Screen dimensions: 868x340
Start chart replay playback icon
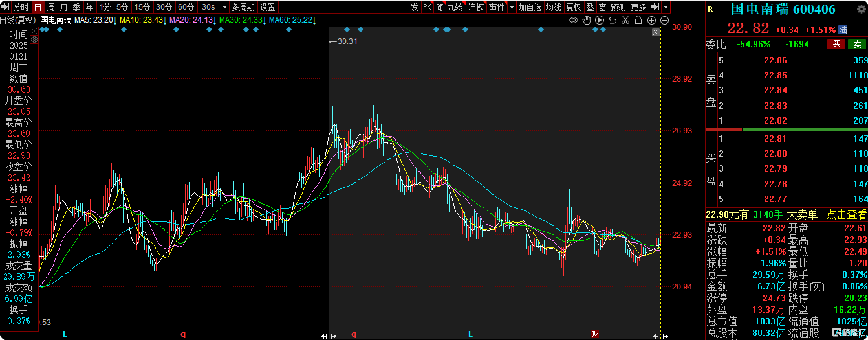(x=600, y=20)
